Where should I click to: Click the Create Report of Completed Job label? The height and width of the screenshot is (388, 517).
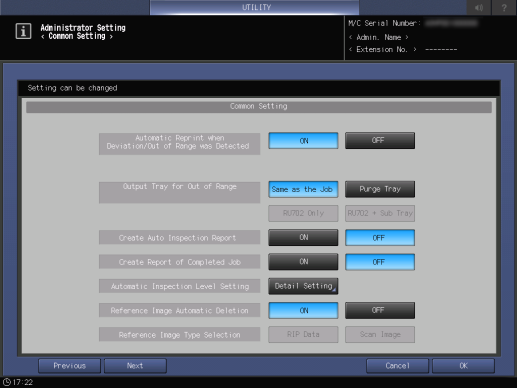179,262
